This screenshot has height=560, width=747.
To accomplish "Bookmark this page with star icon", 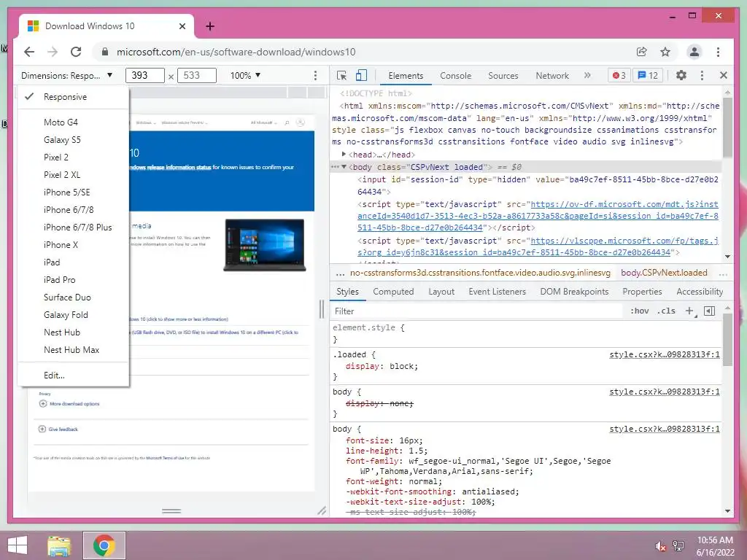I will pyautogui.click(x=665, y=52).
